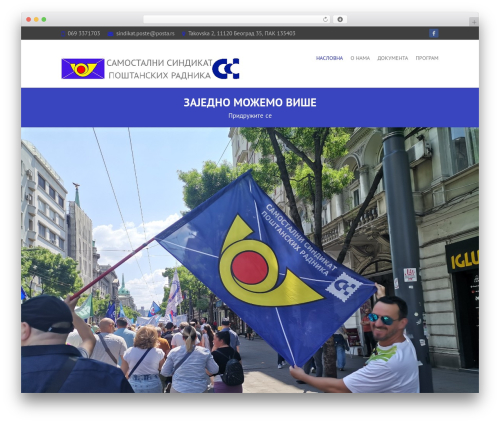Screen dimensions: 500x423
Task: Call phone number 069 3371703
Action: coord(84,33)
